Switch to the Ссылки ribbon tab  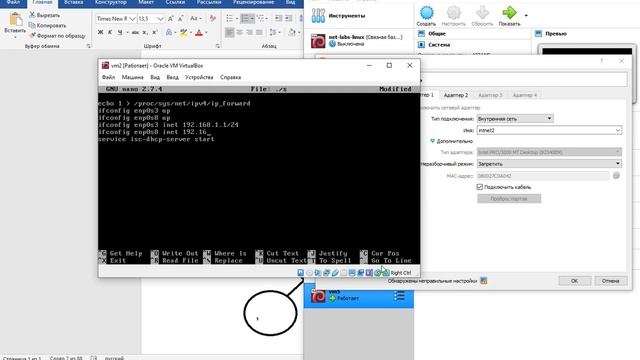pyautogui.click(x=175, y=2)
